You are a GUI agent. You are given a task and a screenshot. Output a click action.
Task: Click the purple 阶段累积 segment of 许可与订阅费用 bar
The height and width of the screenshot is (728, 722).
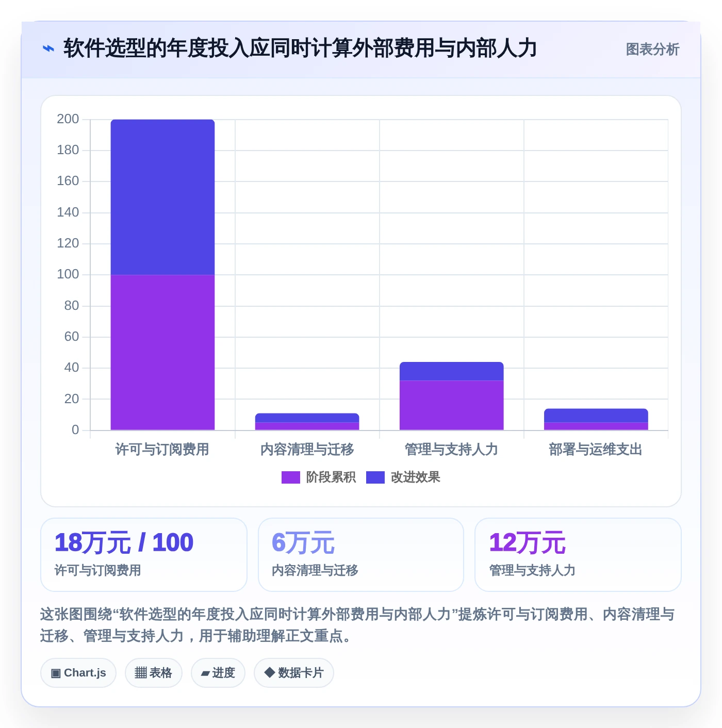coord(163,353)
